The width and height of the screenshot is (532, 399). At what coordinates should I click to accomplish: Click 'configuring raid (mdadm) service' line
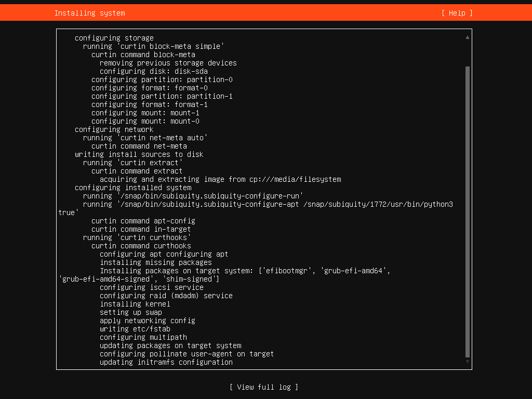click(x=166, y=296)
